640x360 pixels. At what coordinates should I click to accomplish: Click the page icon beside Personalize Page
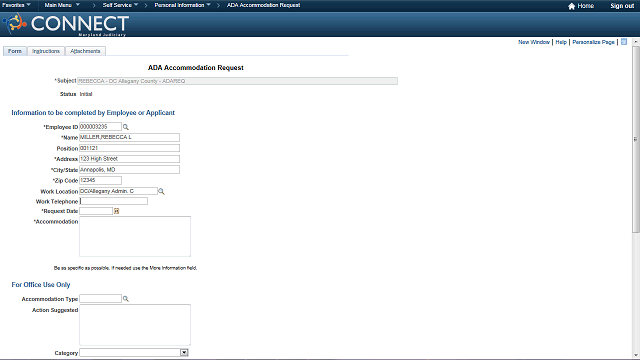click(624, 42)
